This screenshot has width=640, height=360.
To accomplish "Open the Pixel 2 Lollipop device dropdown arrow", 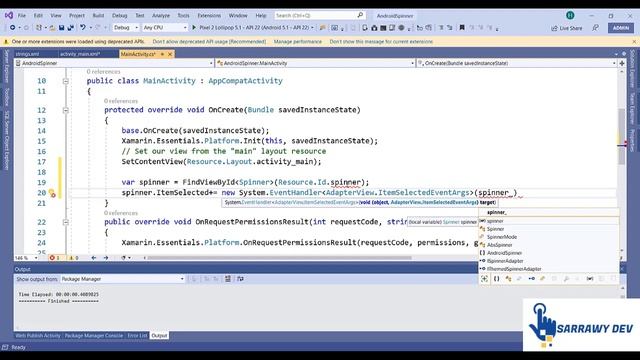I will tap(312, 28).
